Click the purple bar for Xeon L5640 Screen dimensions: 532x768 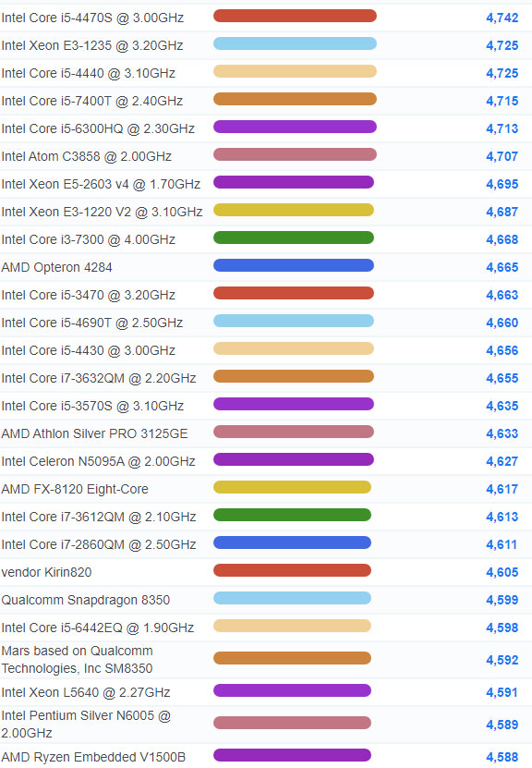pyautogui.click(x=292, y=690)
